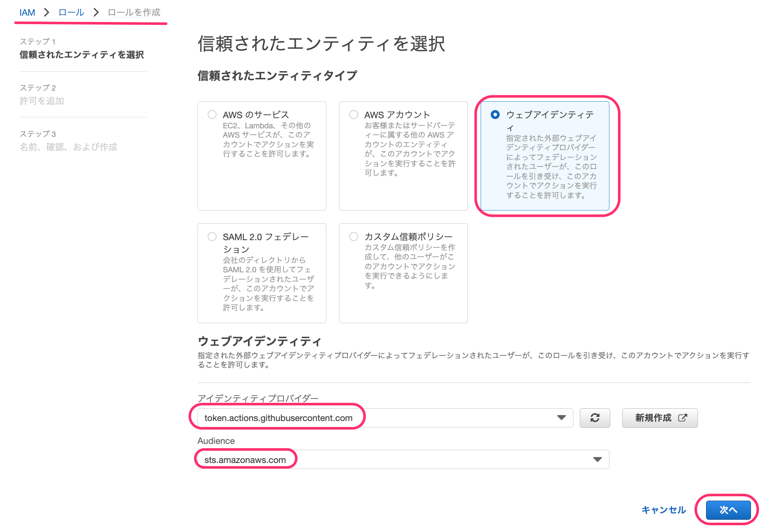Select the AWS アカウント radio option
This screenshot has height=532, width=762.
(353, 115)
